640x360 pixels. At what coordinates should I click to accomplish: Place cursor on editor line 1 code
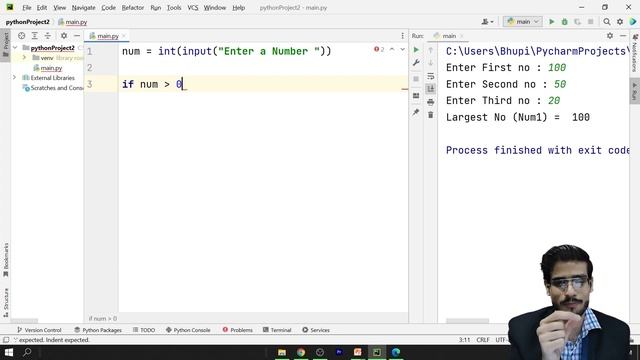point(227,51)
